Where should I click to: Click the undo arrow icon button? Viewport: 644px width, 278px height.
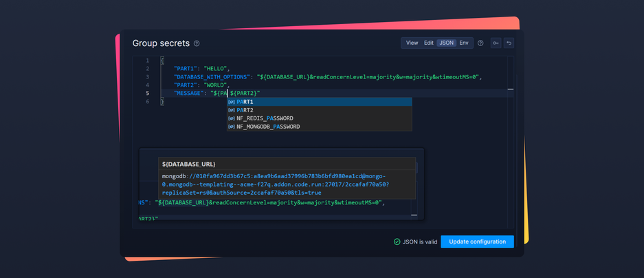[509, 43]
